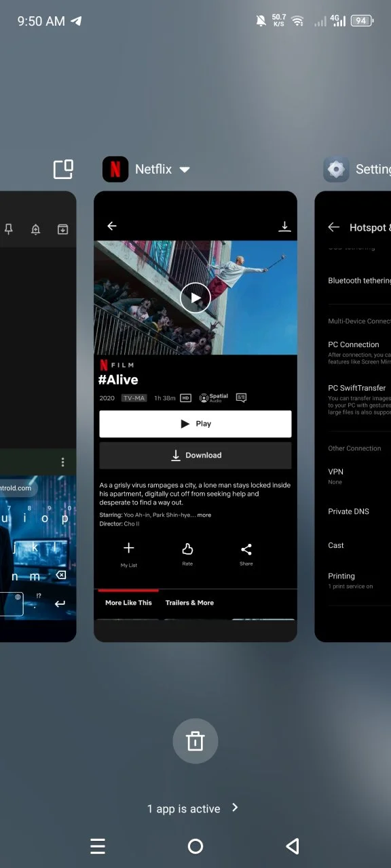The height and width of the screenshot is (868, 391).
Task: Rate the film with thumbs up icon
Action: click(187, 554)
